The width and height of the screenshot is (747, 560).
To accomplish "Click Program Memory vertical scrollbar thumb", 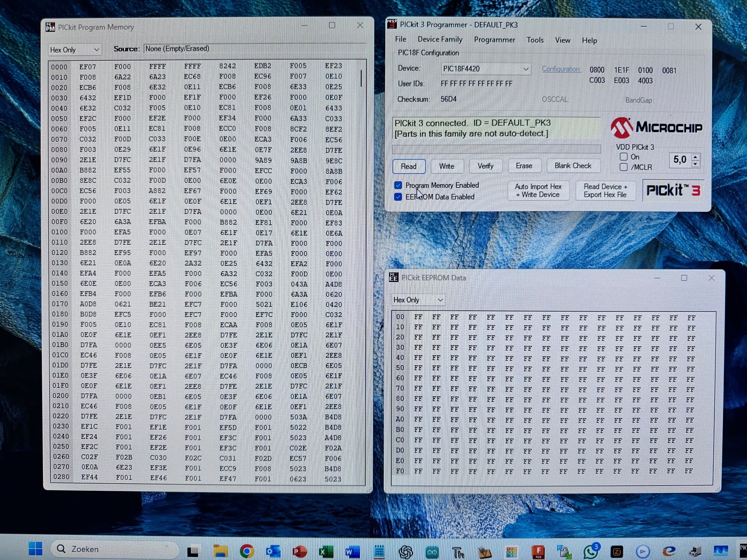I will pos(361,78).
